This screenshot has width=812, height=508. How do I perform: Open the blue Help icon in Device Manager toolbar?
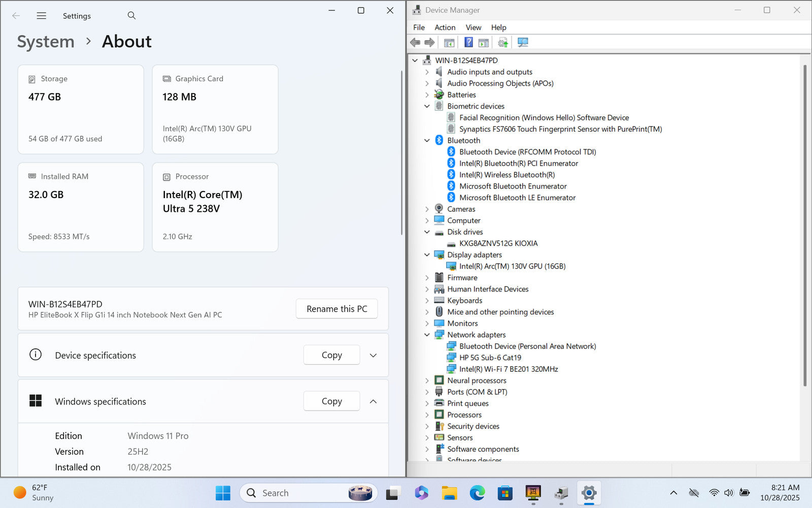tap(468, 43)
